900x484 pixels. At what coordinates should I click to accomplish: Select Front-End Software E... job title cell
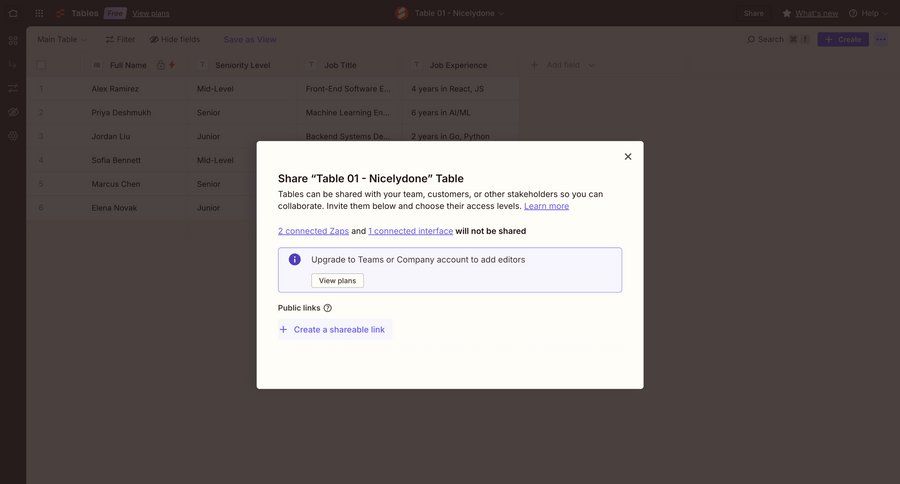pos(350,89)
